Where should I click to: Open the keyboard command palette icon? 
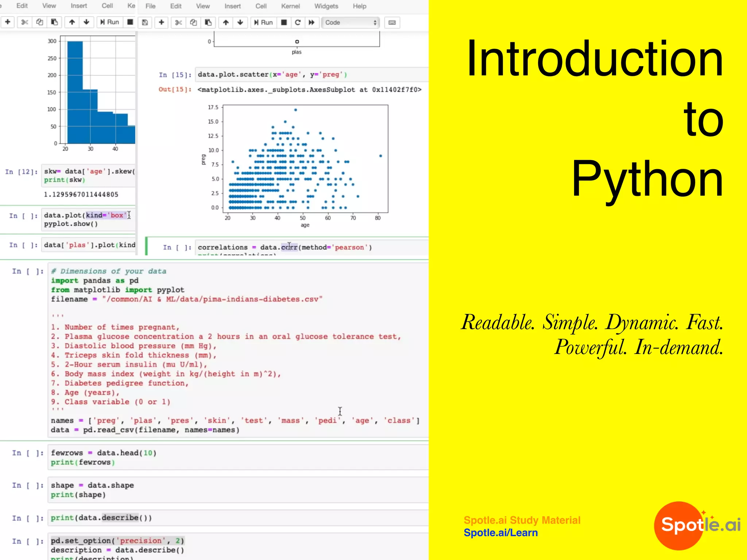(392, 23)
